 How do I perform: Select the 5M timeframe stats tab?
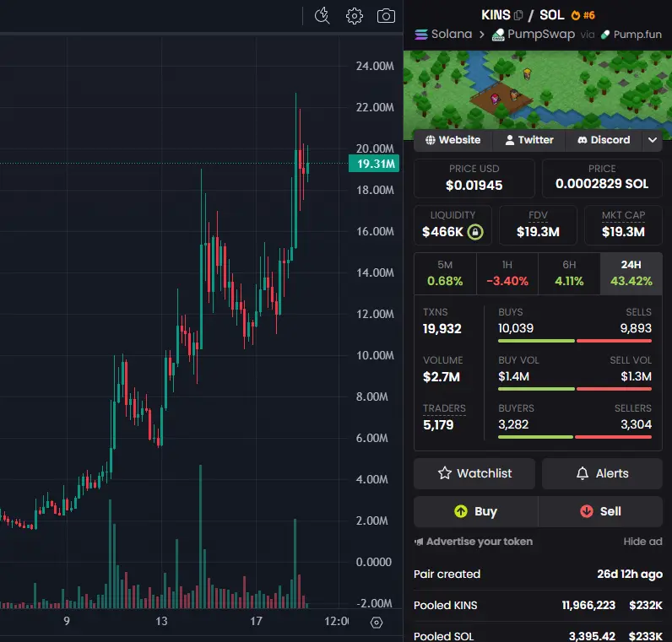445,273
